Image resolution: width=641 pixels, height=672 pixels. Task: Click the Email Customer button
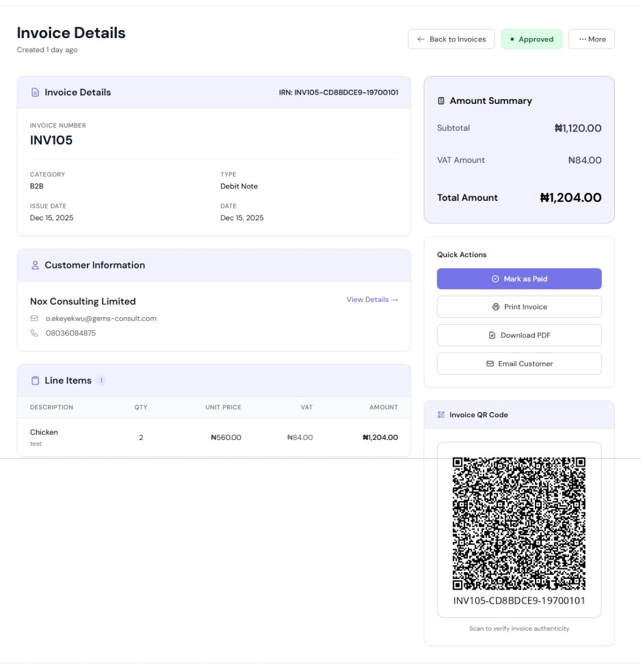(519, 363)
